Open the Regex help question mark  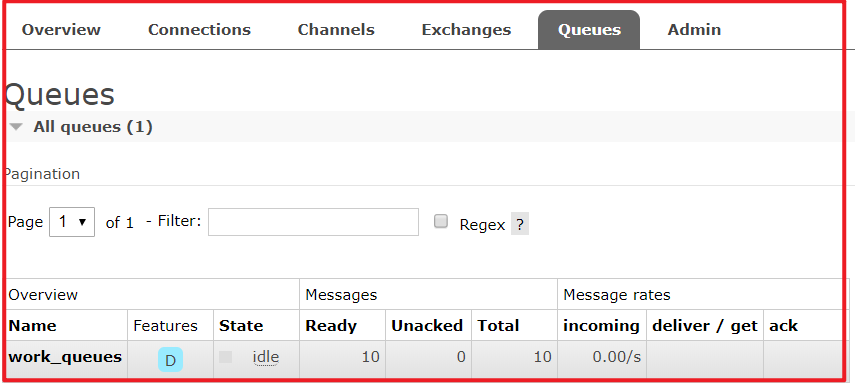[x=520, y=224]
